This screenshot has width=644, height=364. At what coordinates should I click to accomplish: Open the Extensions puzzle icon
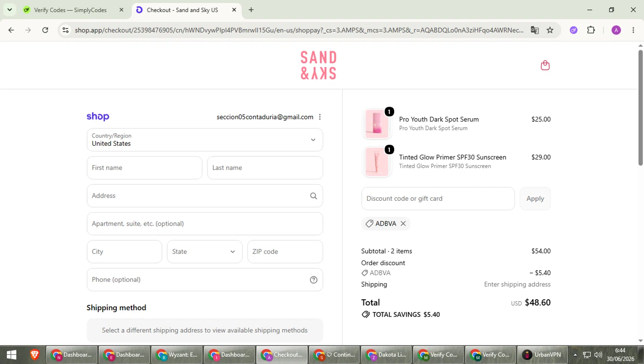pos(591,30)
